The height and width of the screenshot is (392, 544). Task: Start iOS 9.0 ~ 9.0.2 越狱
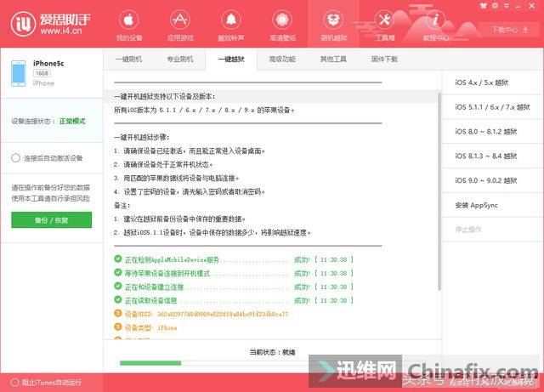coord(493,180)
